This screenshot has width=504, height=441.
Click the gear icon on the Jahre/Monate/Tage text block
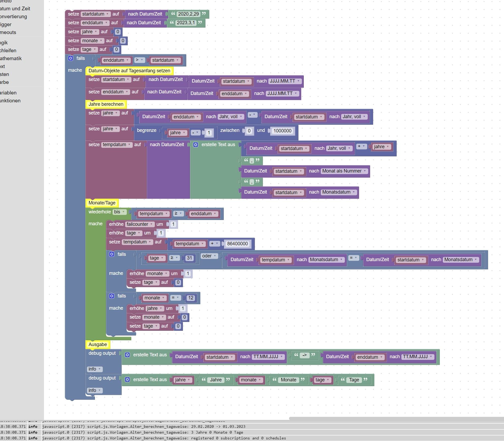point(128,380)
